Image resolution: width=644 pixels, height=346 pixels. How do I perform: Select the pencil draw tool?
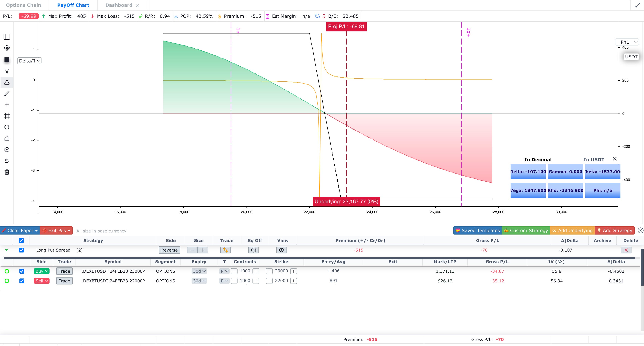click(x=7, y=94)
